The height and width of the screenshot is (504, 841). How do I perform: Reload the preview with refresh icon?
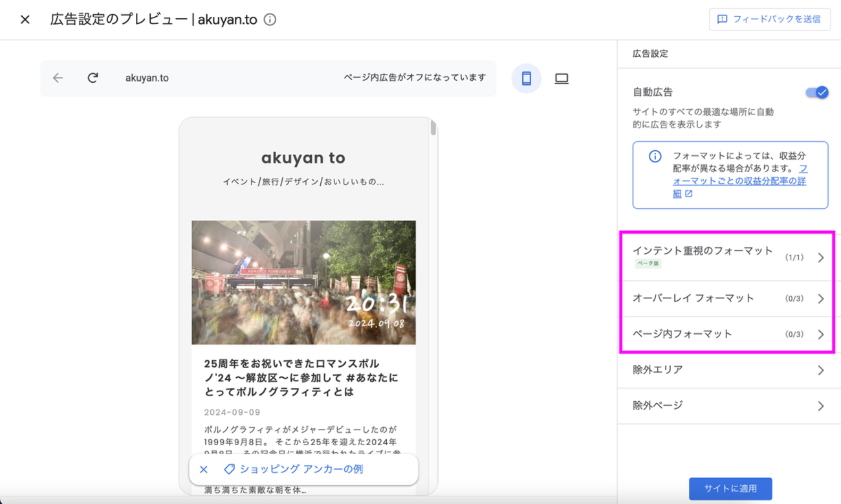click(x=93, y=78)
